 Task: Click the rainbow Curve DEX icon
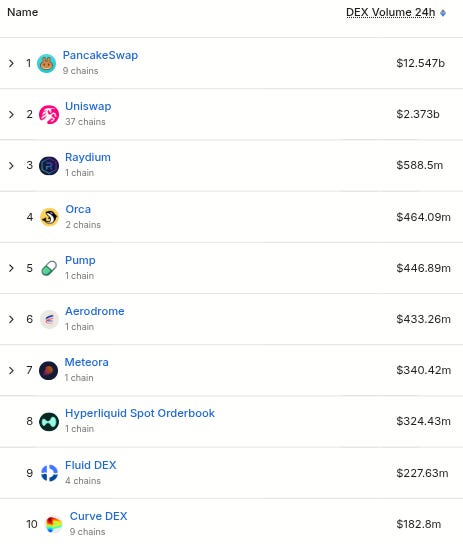click(54, 524)
